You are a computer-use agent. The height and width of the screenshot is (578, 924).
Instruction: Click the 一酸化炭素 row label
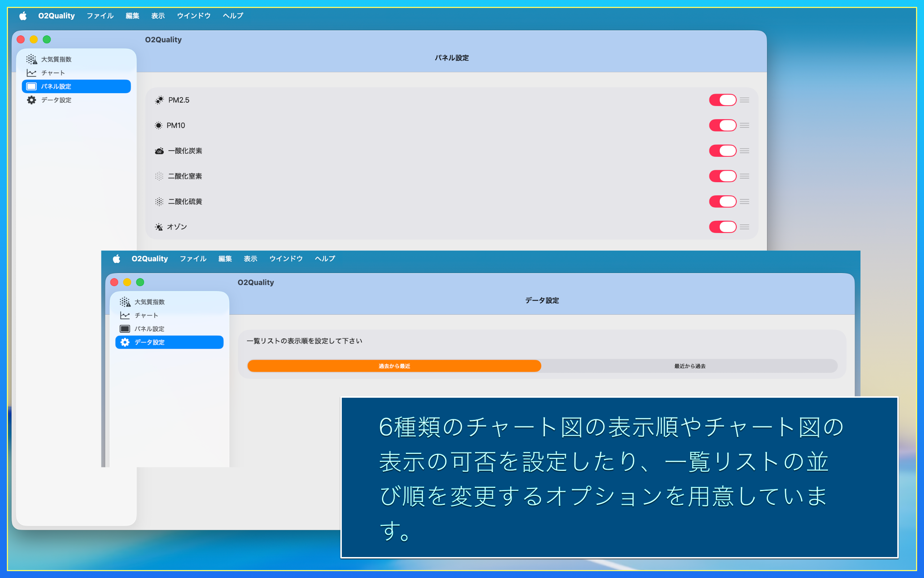point(185,151)
